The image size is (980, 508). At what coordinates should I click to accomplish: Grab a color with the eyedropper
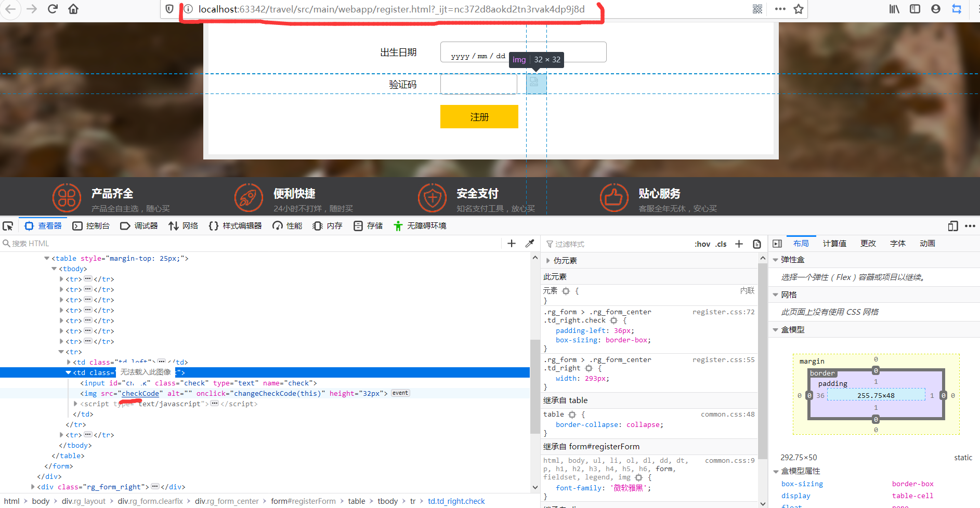point(530,244)
